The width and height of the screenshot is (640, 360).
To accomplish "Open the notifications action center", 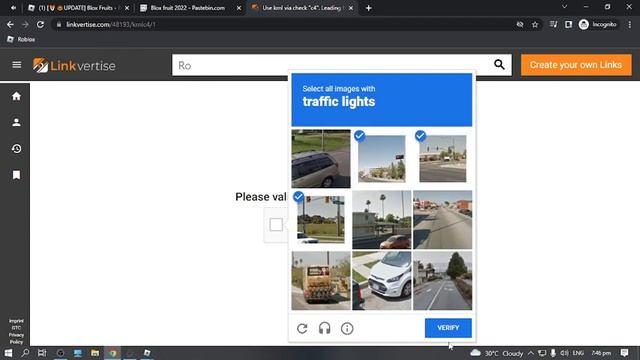I will [624, 353].
